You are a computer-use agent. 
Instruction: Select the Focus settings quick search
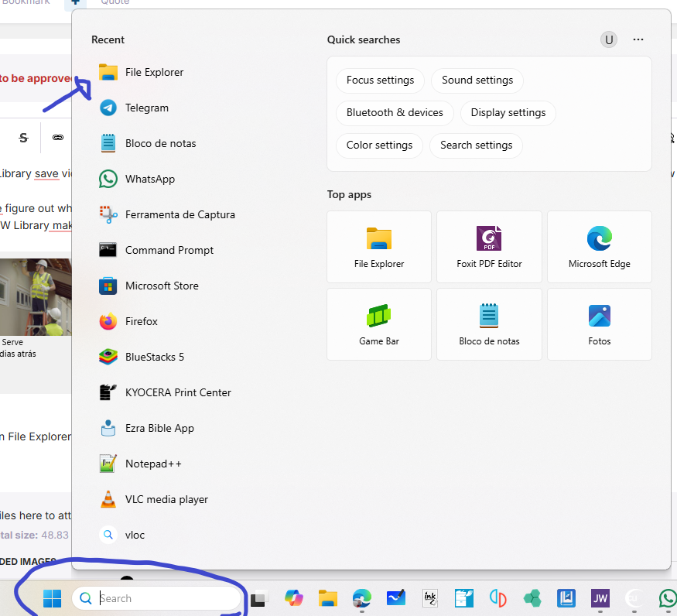tap(380, 80)
